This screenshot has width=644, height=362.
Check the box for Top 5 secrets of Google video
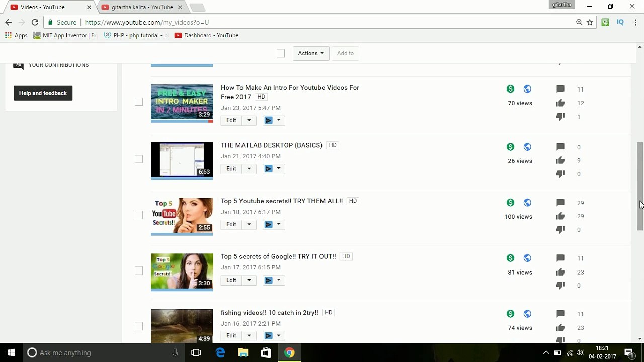tap(139, 270)
